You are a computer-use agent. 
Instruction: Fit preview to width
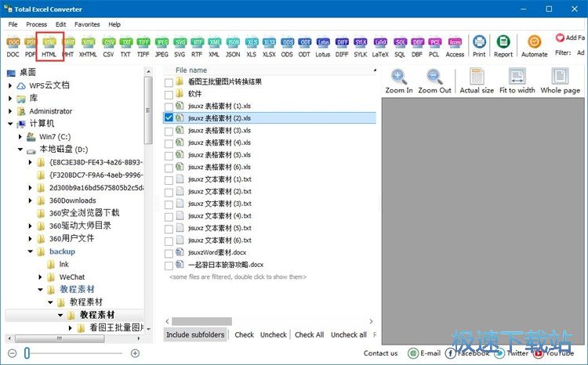(517, 81)
